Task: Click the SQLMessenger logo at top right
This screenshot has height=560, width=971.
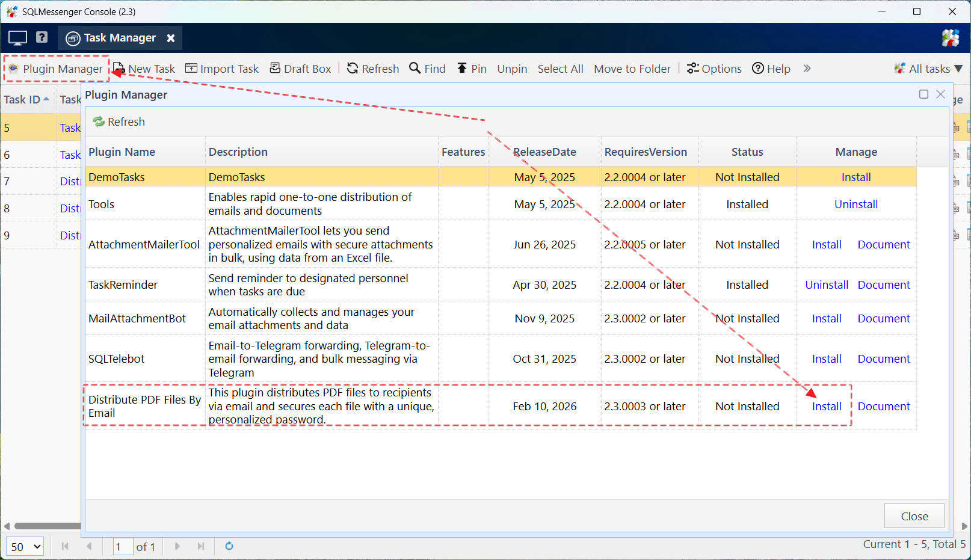Action: 951,37
